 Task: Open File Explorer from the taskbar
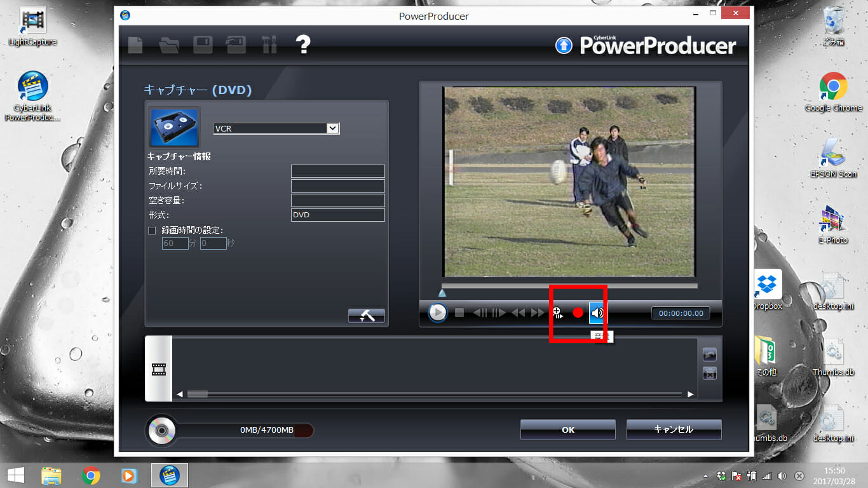(51, 475)
